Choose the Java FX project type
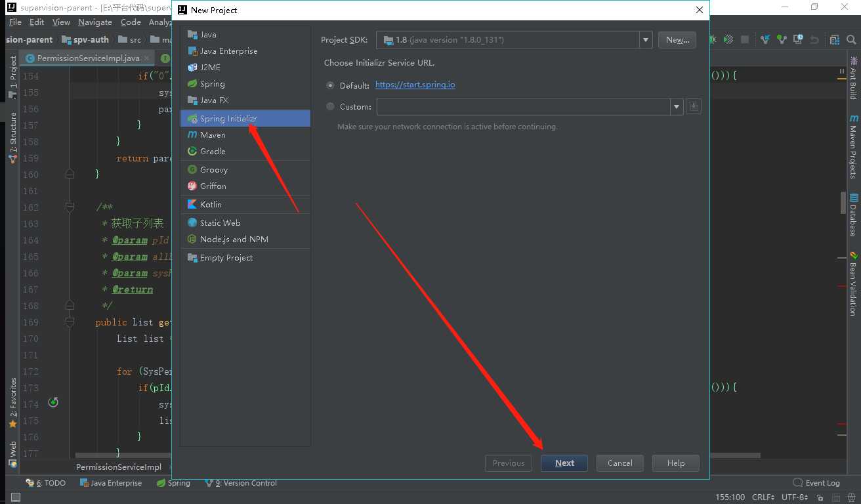Image resolution: width=861 pixels, height=504 pixels. (245, 100)
